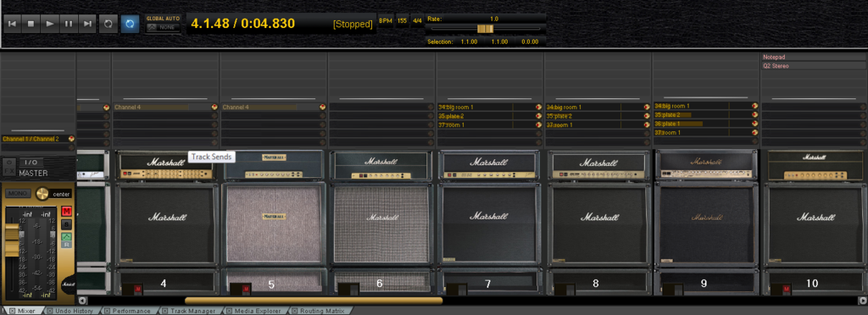
Task: Toggle master track Mute button
Action: point(66,211)
